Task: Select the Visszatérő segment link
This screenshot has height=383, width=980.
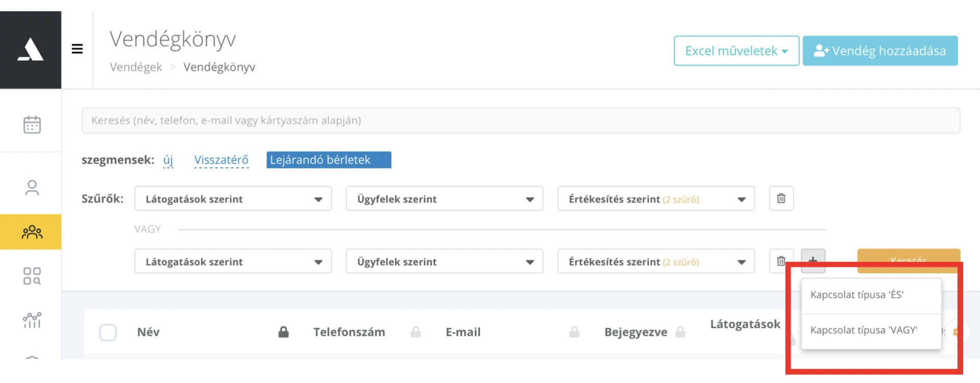Action: click(221, 160)
